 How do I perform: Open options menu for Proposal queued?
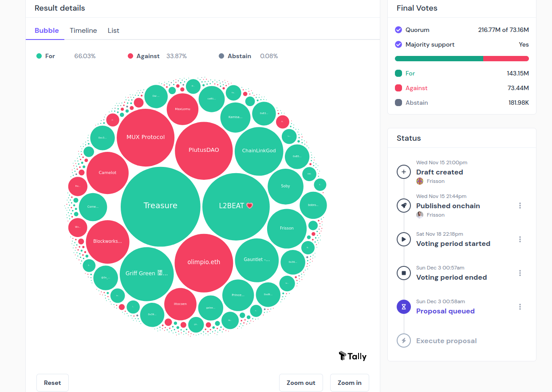(520, 307)
